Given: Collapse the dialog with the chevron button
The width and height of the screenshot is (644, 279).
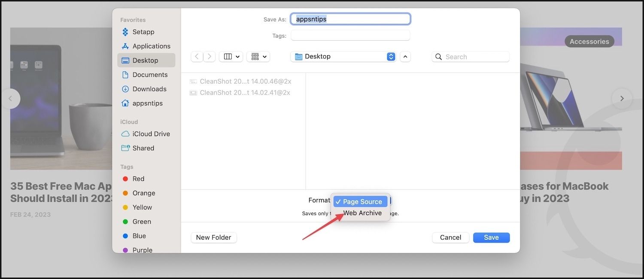Looking at the screenshot, I should click(x=405, y=57).
